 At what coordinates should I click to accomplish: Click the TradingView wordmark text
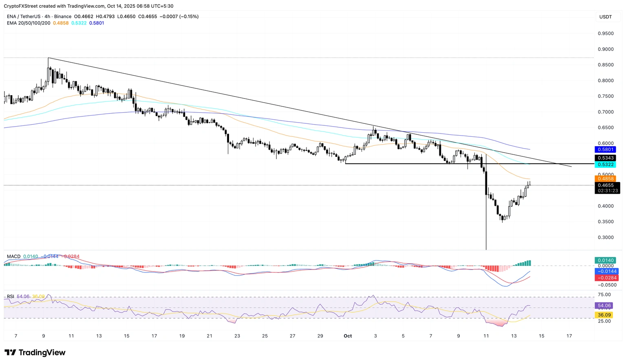43,352
